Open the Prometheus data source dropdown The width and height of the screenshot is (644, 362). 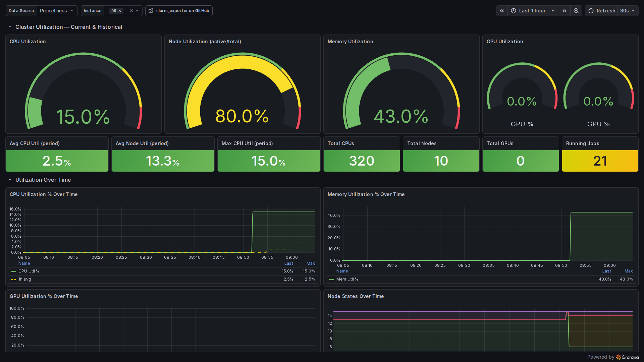[57, 11]
